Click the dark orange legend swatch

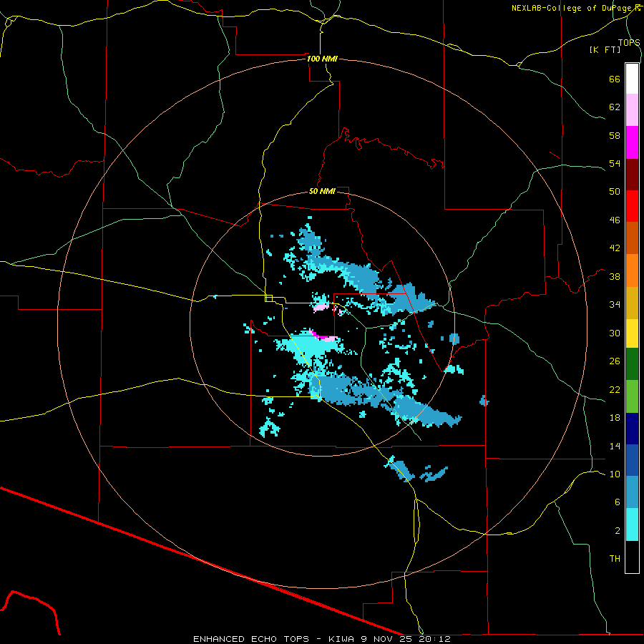[x=632, y=238]
